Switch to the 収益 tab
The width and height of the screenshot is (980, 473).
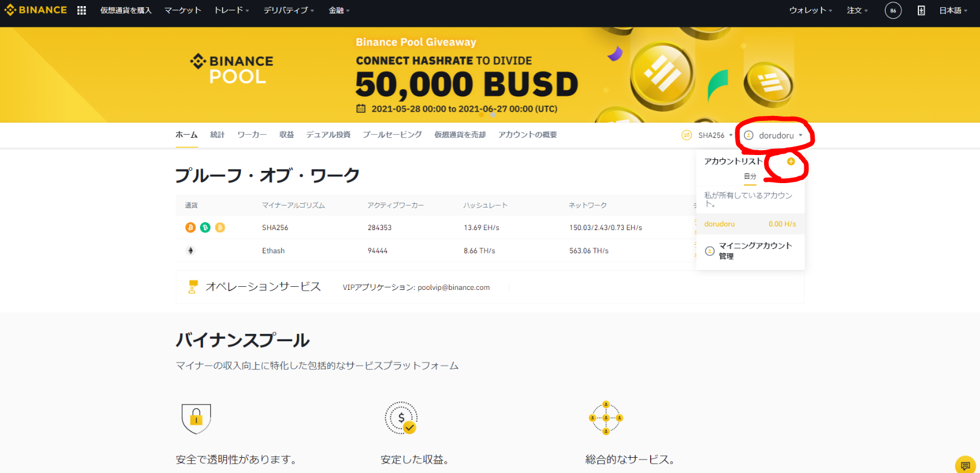[x=287, y=135]
